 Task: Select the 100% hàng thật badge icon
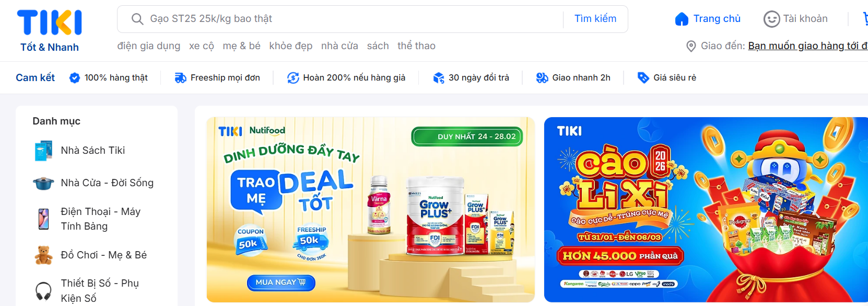pyautogui.click(x=75, y=78)
